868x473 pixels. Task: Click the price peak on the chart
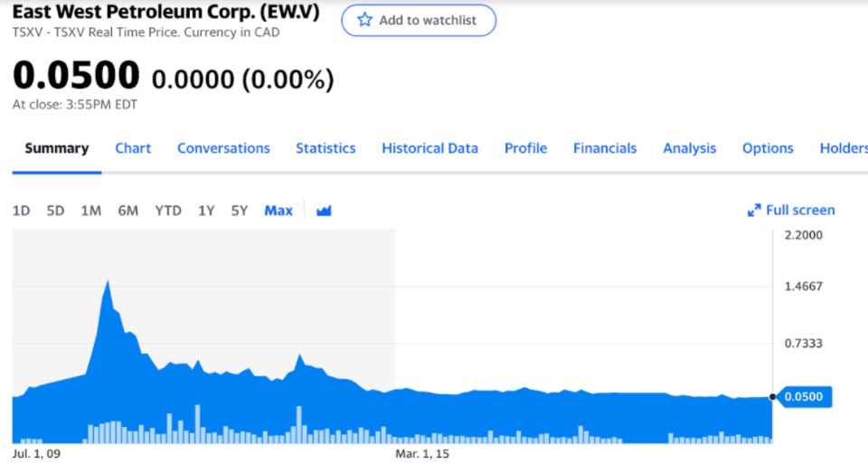[108, 281]
